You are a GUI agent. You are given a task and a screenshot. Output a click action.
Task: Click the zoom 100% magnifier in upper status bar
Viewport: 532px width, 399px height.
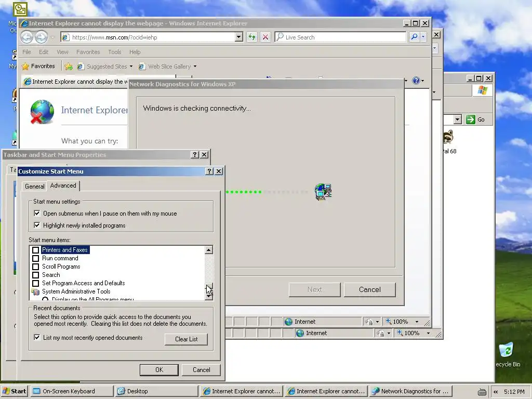(389, 321)
